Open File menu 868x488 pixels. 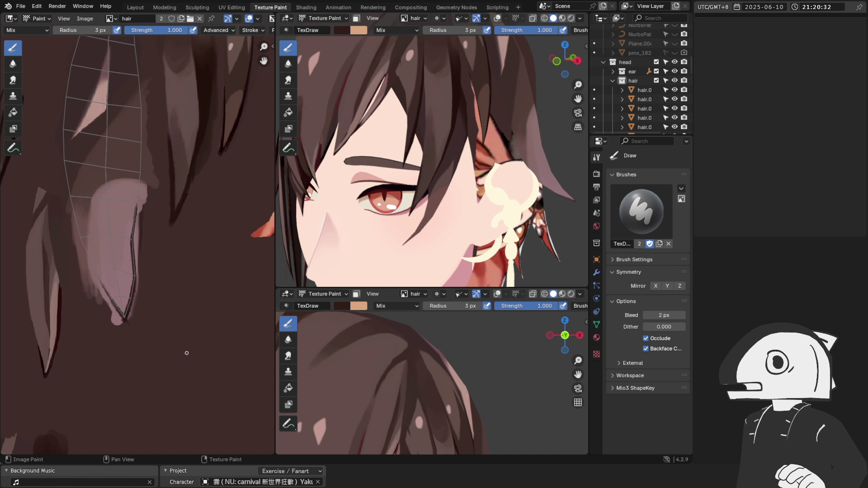[21, 6]
